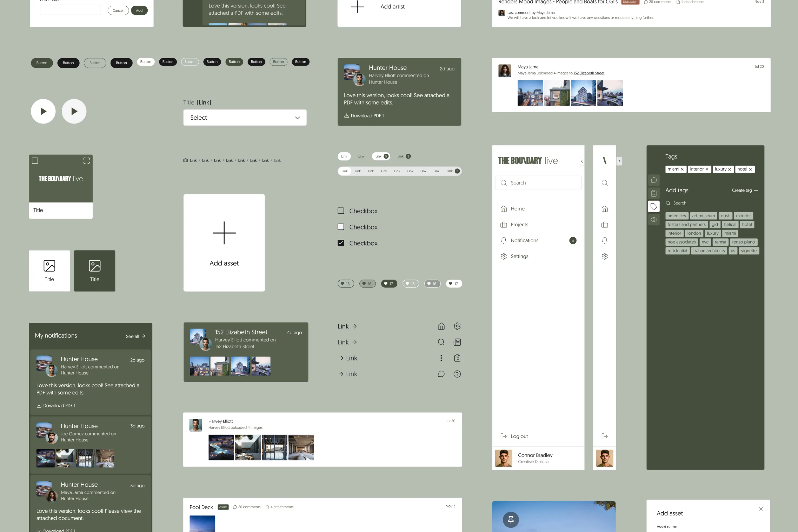The image size is (798, 532).
Task: Select the Home icon in the sidebar navigation
Action: click(x=504, y=209)
